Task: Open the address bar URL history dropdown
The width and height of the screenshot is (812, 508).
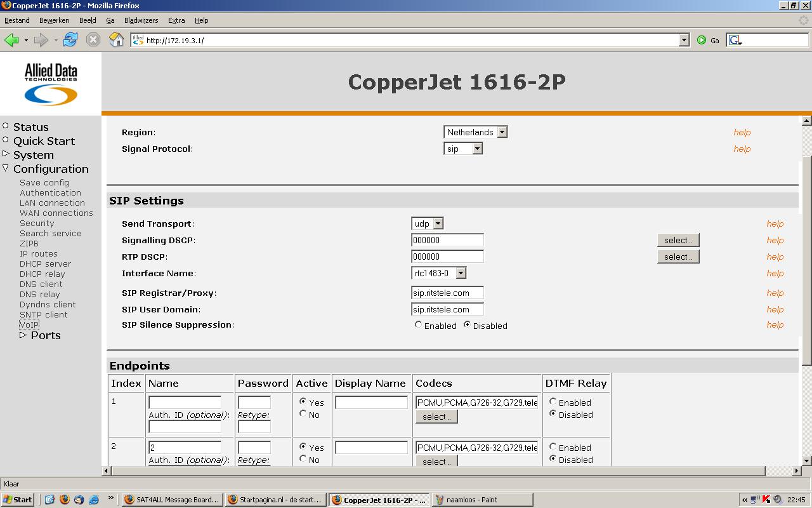Action: [684, 40]
